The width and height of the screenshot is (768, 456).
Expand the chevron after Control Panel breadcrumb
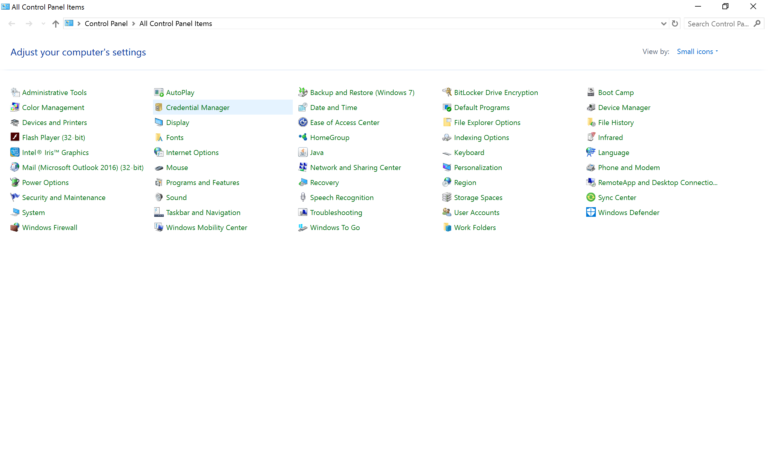click(133, 24)
